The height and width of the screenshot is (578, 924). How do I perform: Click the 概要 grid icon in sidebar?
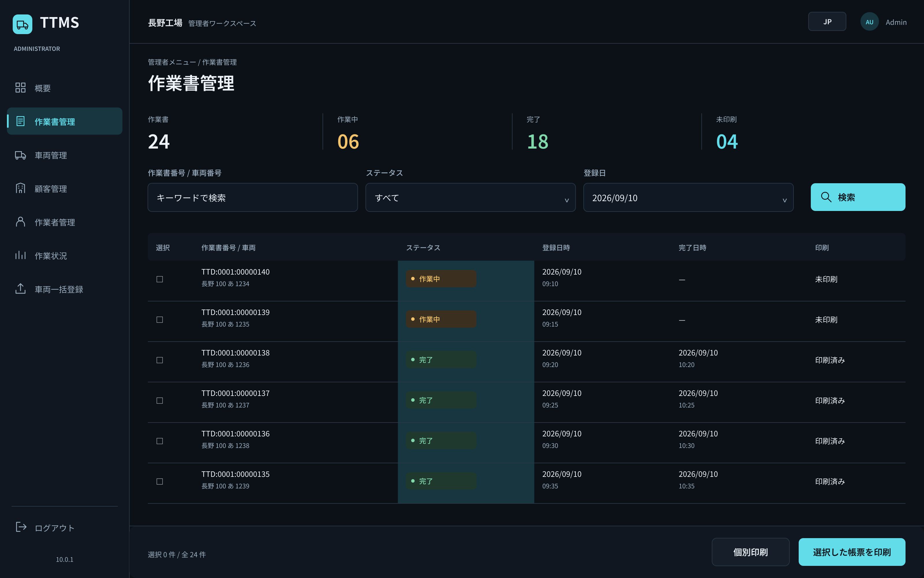click(20, 88)
